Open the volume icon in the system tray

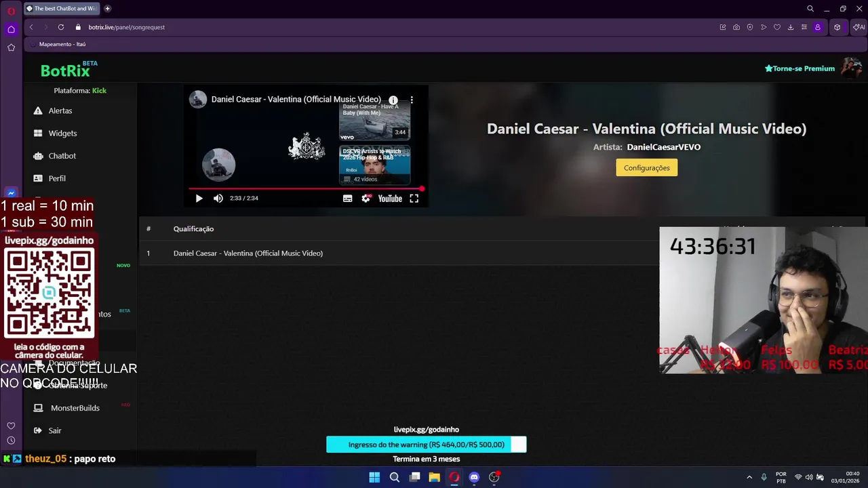pos(809,477)
